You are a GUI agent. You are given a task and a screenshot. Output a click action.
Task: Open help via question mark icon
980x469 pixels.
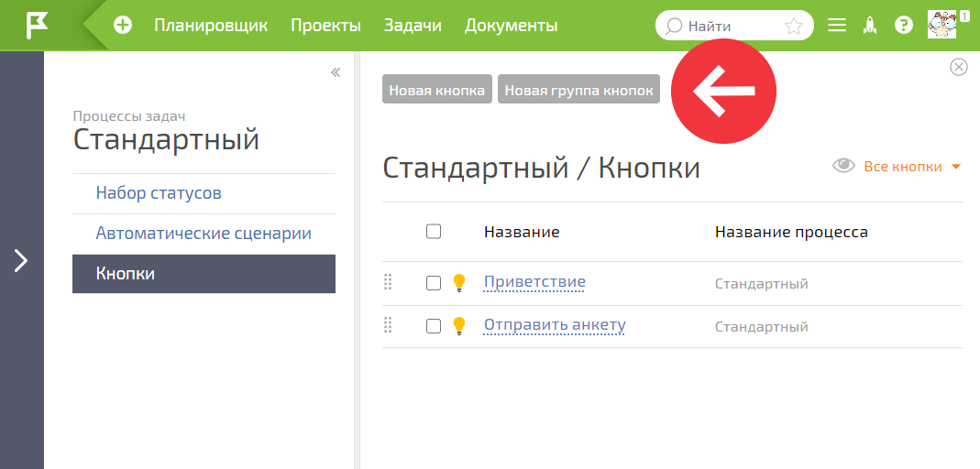(904, 26)
